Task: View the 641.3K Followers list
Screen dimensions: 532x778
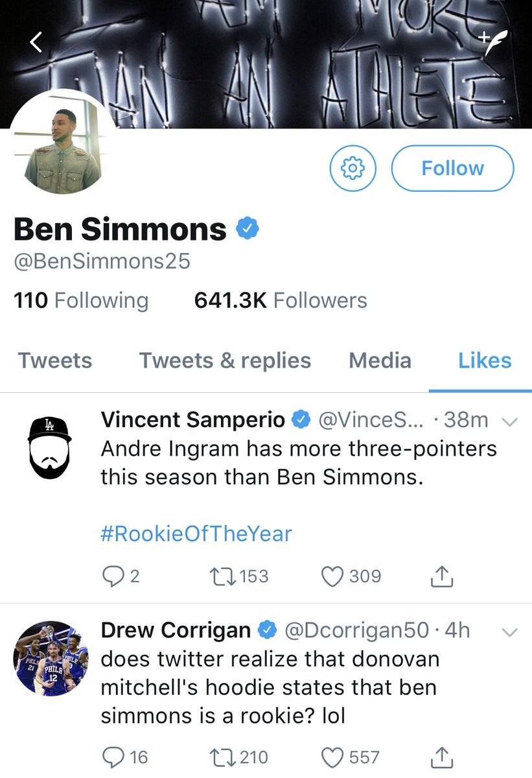Action: pos(281,301)
